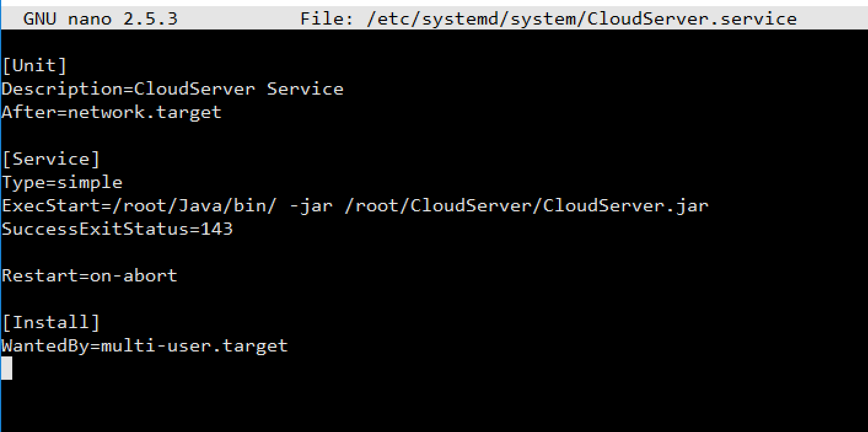
Task: Click the word Service in the Description value
Action: (x=305, y=89)
